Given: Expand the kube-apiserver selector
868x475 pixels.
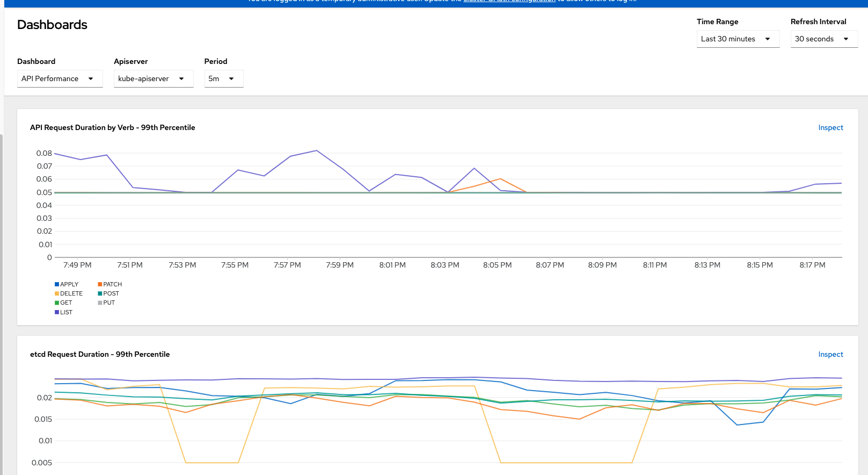Looking at the screenshot, I should tap(153, 78).
